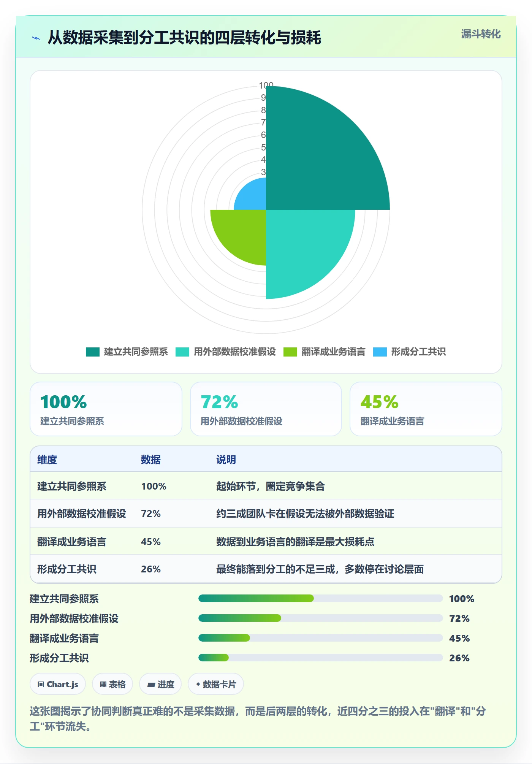This screenshot has width=532, height=764.
Task: Click the 72% stat card
Action: point(266,409)
